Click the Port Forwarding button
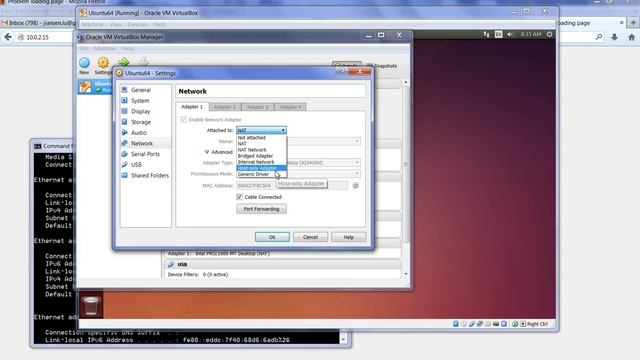Viewport: 640px width, 360px height. coord(261,209)
